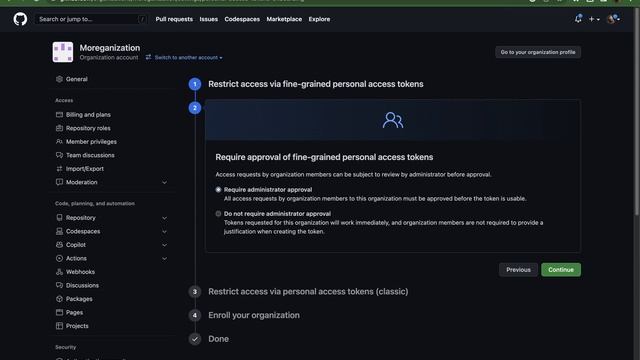This screenshot has width=640, height=360.
Task: Click the General settings gear icon
Action: click(x=59, y=79)
